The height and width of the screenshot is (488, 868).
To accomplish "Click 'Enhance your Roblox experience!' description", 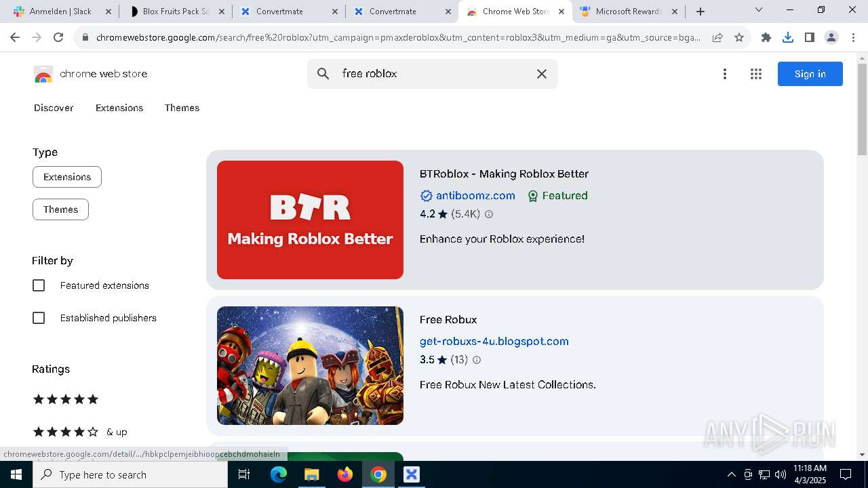I will [x=502, y=239].
